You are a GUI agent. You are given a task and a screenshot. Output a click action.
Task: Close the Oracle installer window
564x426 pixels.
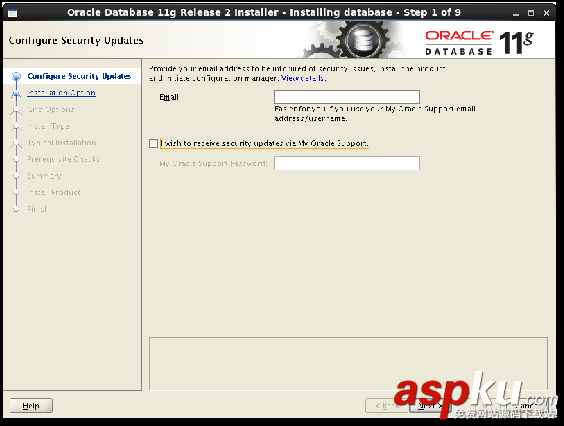point(546,13)
